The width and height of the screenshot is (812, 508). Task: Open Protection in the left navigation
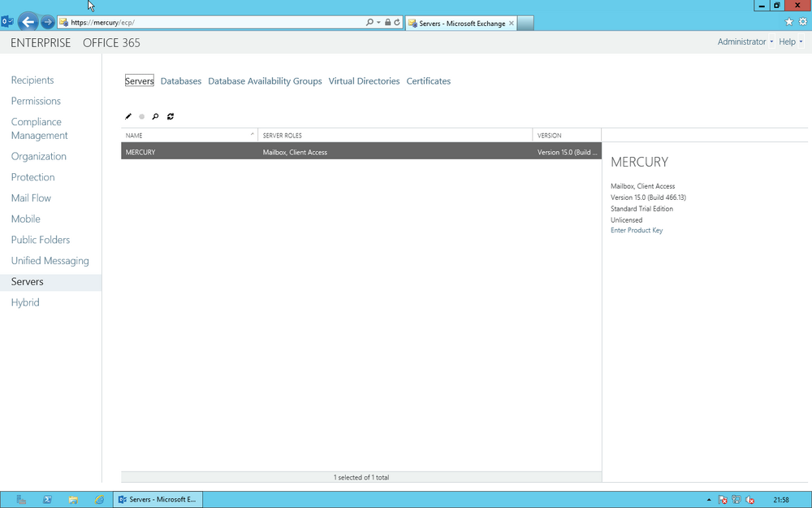(32, 177)
